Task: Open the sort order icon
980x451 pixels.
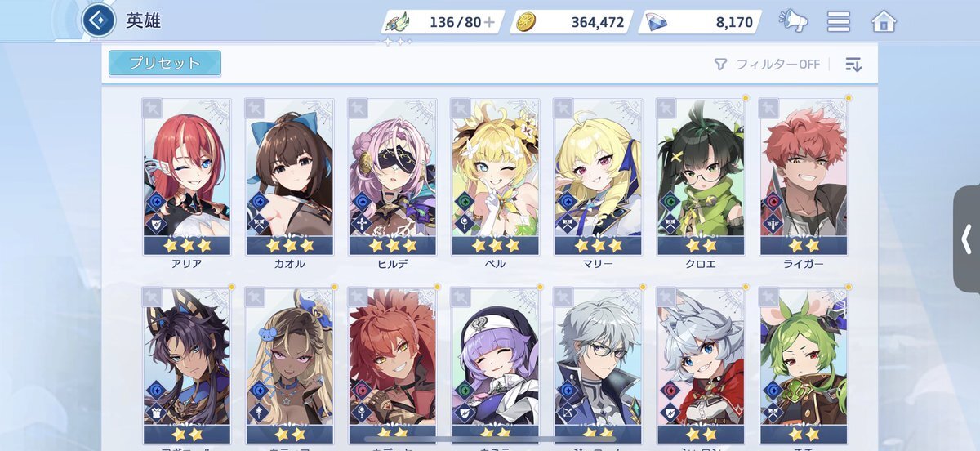Action: click(853, 65)
